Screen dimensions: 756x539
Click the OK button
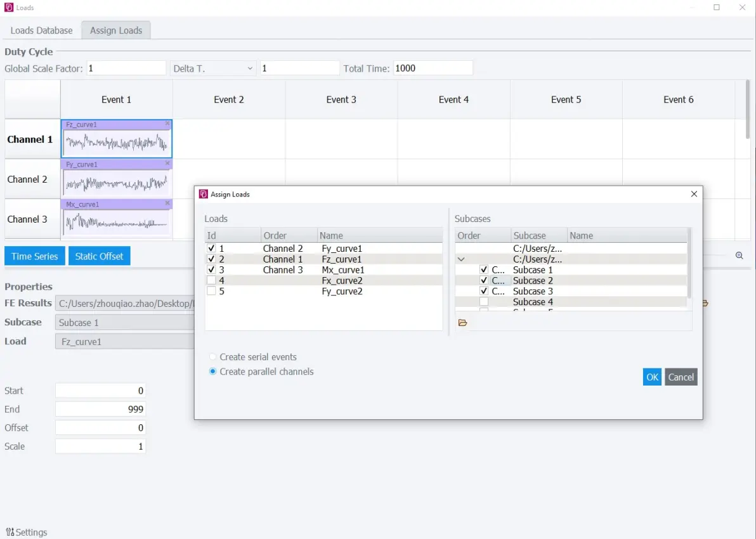(x=652, y=377)
